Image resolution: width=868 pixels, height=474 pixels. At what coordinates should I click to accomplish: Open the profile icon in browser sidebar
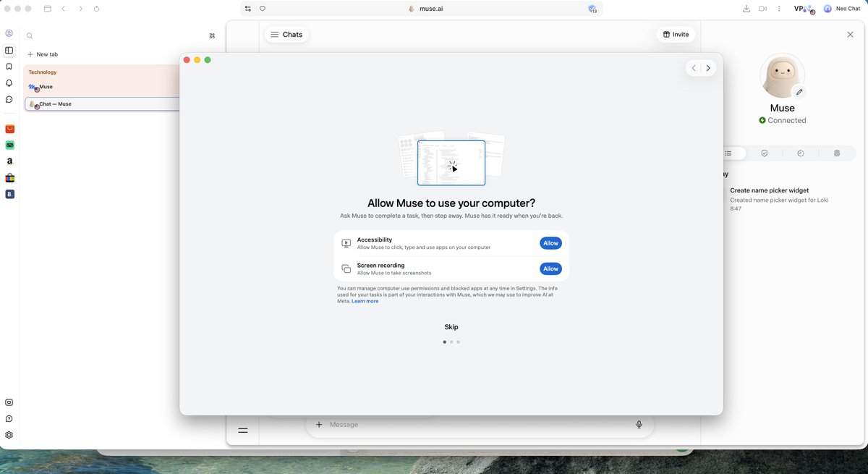coord(9,33)
